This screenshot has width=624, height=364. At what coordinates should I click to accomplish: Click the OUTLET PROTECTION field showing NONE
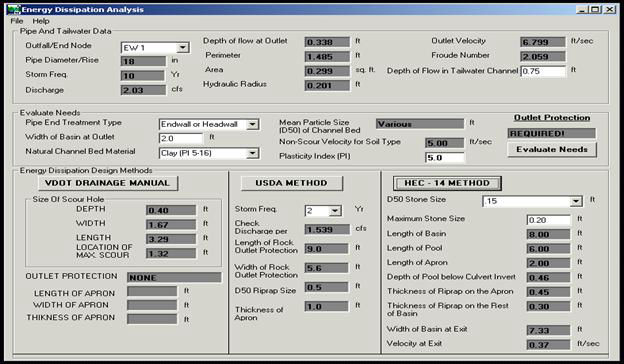click(x=174, y=277)
